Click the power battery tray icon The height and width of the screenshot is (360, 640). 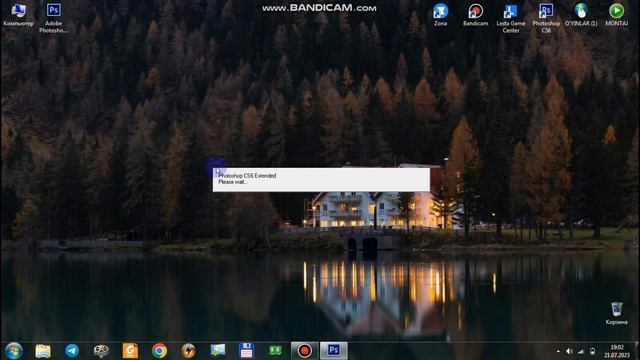tap(592, 351)
